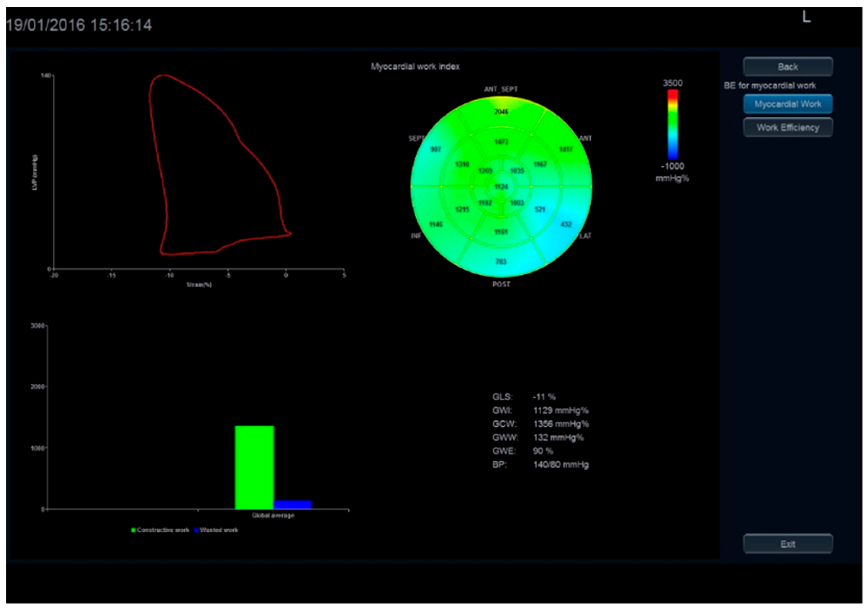Screen dimensions: 868x608
Task: Select the POST segment labeled 783
Action: pyautogui.click(x=501, y=262)
